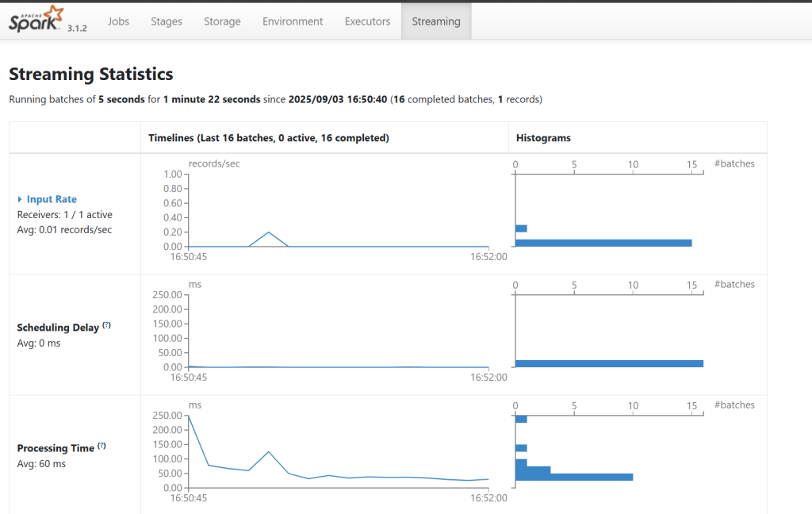Select the topmost Processing Time histogram bar
Screen dimensions: 812x514
(521, 419)
